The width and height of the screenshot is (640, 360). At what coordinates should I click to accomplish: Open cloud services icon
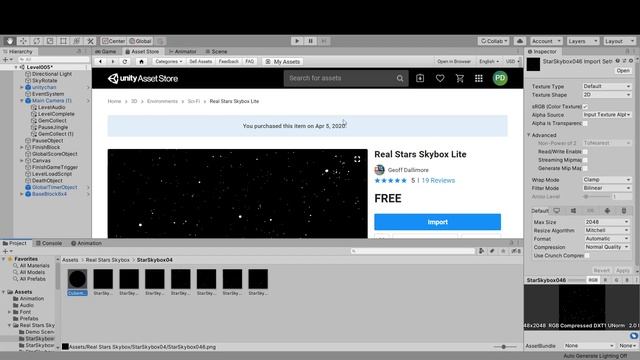click(520, 41)
